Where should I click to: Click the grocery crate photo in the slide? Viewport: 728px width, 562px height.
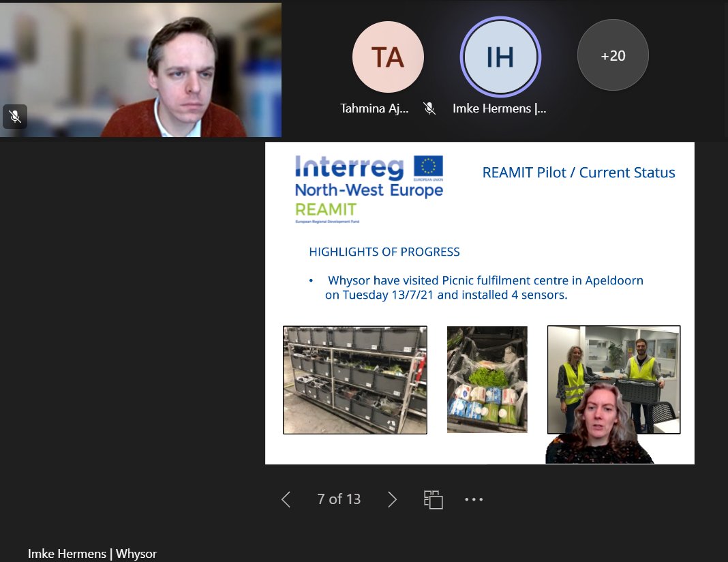487,379
